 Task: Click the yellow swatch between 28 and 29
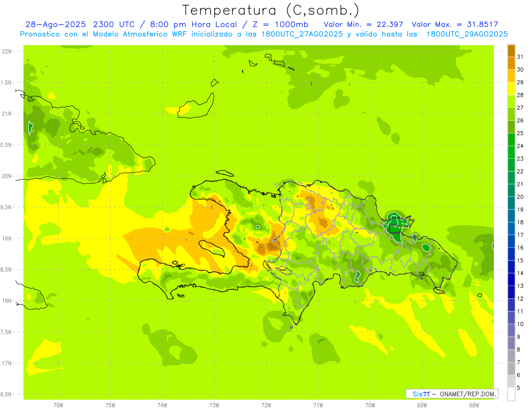click(x=511, y=88)
